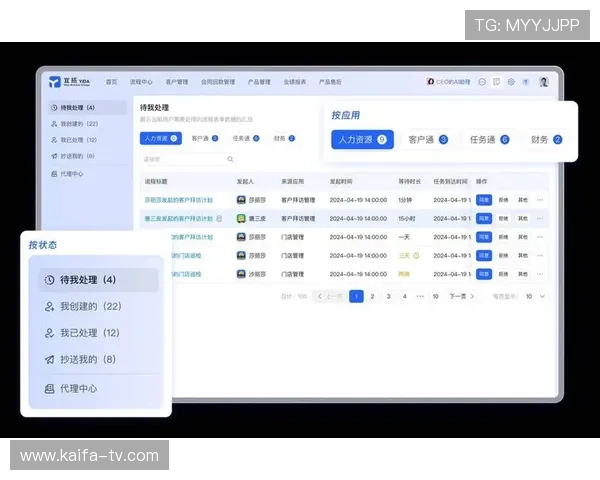The height and width of the screenshot is (480, 600).
Task: Click the paper plane icon of enlarged 抄送我的 (8)
Action: pos(49,359)
